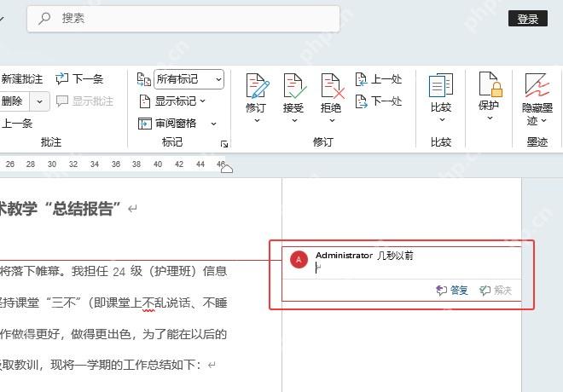563x392 pixels.
Task: Click 新建批注 to add a comment
Action: [21, 79]
